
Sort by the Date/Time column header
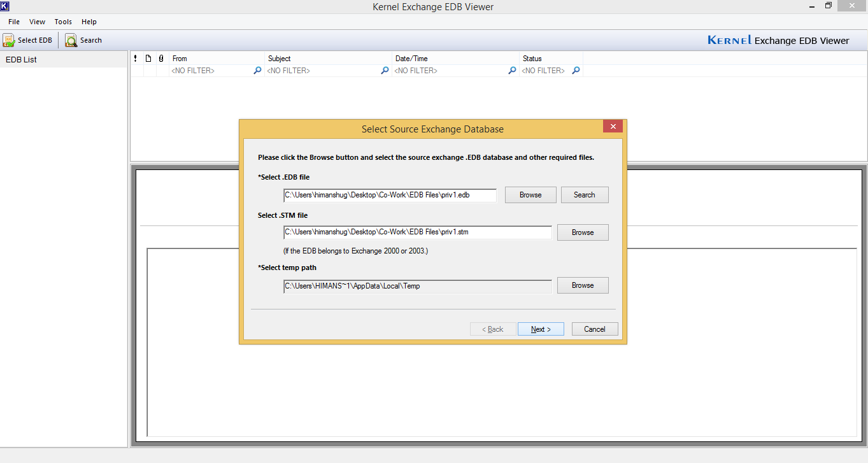[455, 58]
